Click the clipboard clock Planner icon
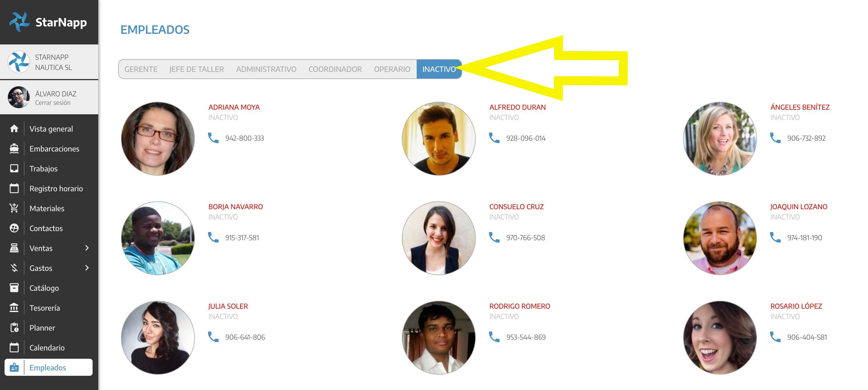This screenshot has width=868, height=390. tap(14, 328)
